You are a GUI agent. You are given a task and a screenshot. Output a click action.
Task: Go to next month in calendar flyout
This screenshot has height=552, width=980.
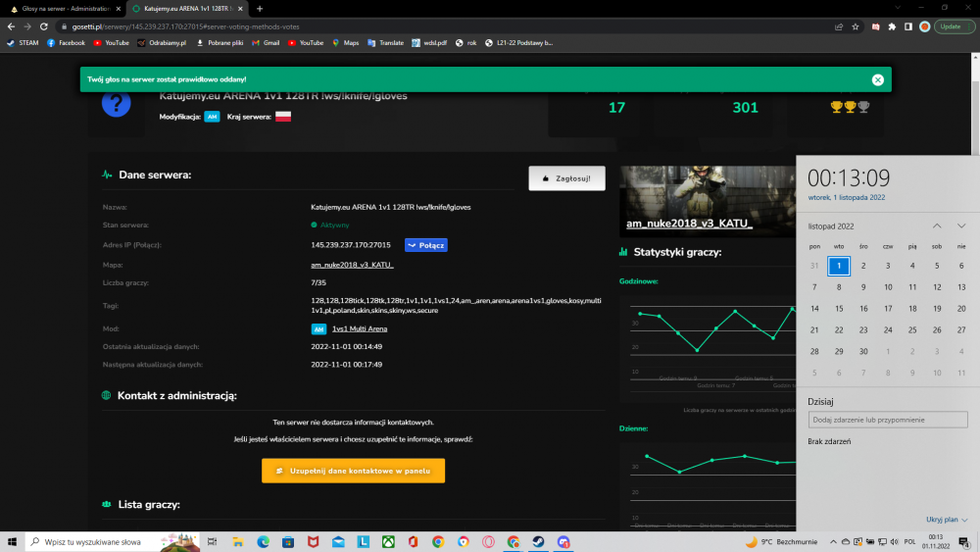[961, 226]
